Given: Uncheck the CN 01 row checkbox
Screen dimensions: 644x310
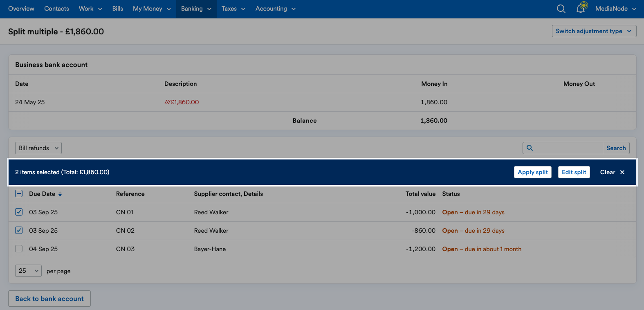Looking at the screenshot, I should [x=19, y=212].
